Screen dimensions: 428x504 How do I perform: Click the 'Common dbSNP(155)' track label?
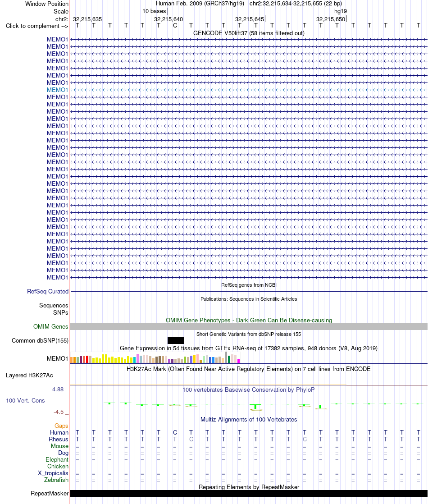click(40, 341)
